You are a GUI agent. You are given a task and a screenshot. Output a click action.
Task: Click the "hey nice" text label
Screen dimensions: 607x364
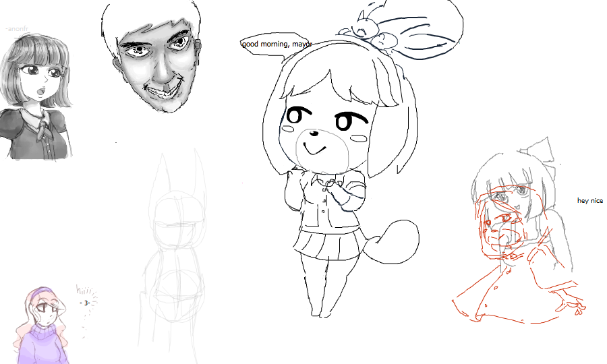(589, 201)
